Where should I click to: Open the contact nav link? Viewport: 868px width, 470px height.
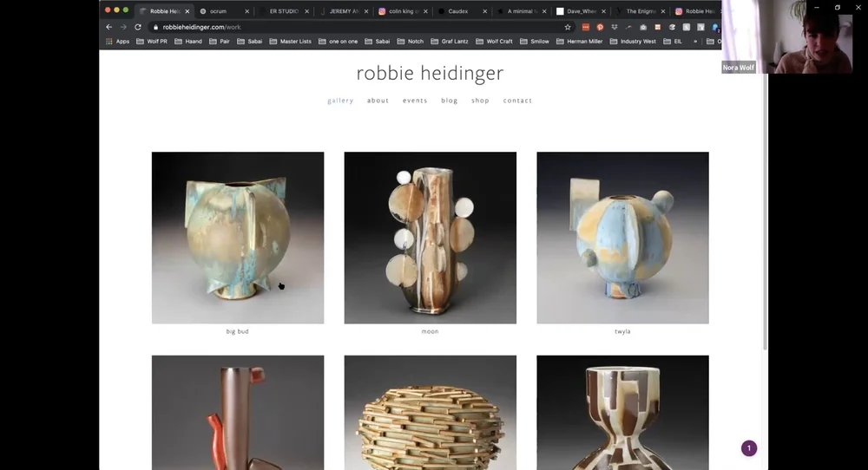pyautogui.click(x=517, y=101)
